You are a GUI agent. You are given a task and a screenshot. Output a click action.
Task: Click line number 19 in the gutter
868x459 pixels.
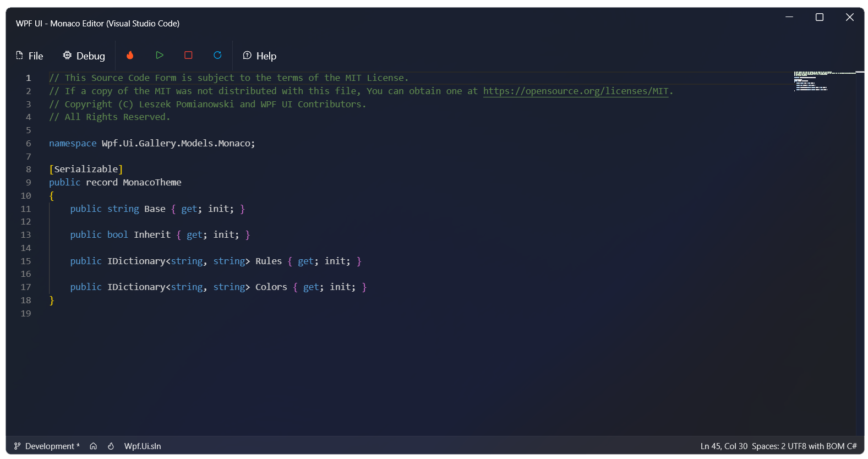pos(26,313)
